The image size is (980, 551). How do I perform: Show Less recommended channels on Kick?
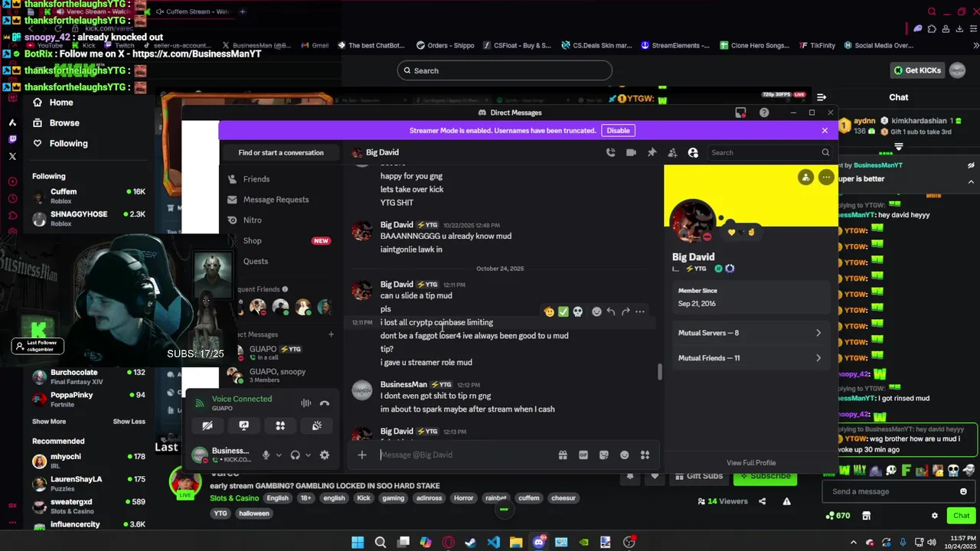129,422
